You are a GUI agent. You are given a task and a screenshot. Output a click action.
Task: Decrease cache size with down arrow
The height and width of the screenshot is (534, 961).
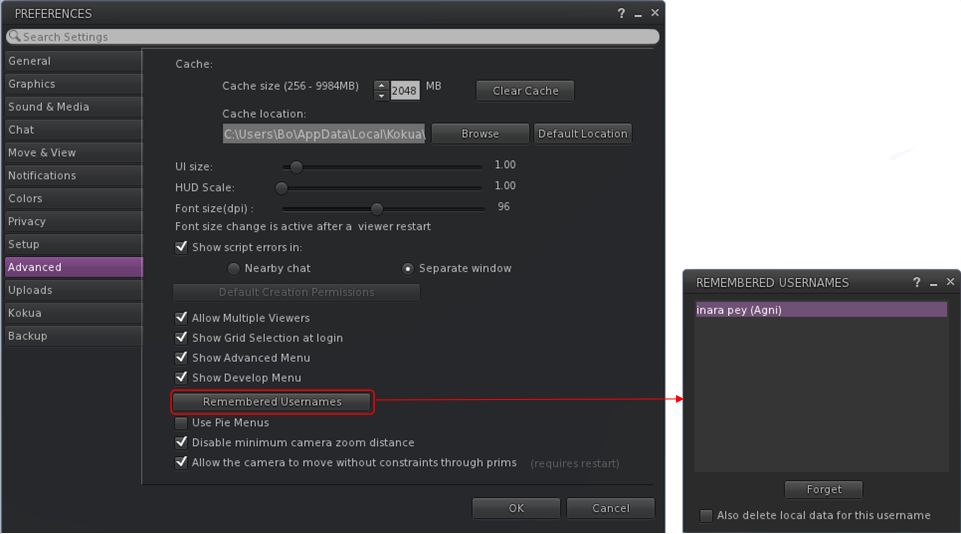[x=381, y=96]
